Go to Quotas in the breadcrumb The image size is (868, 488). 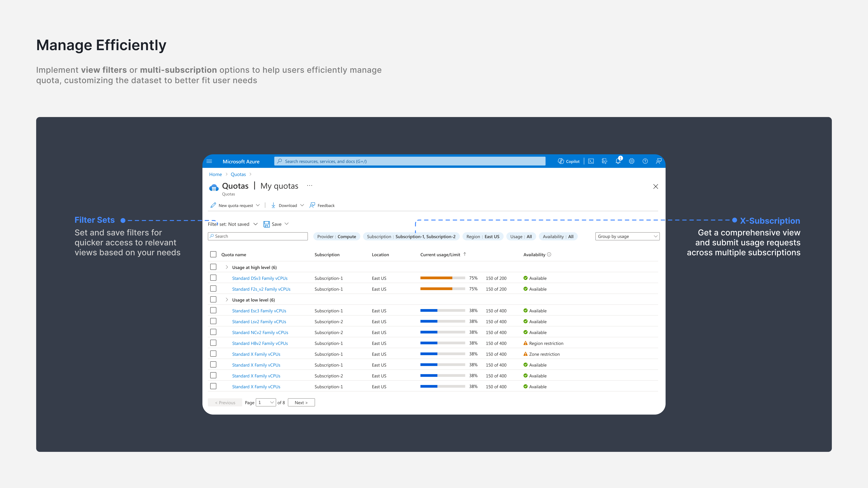point(238,174)
